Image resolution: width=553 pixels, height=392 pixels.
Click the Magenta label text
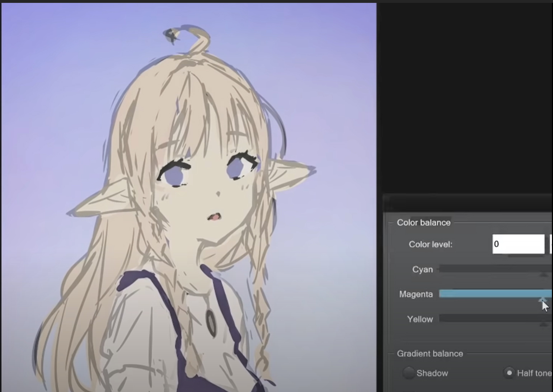[416, 294]
